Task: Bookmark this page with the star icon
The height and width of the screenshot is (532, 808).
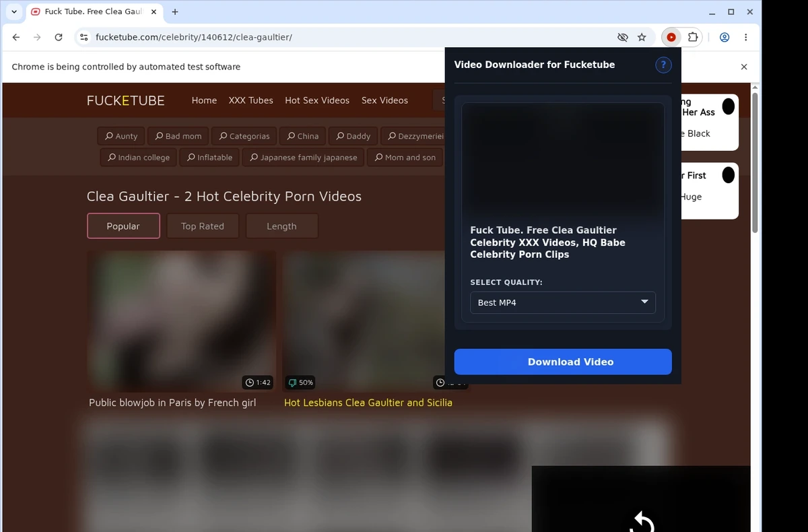Action: tap(642, 37)
